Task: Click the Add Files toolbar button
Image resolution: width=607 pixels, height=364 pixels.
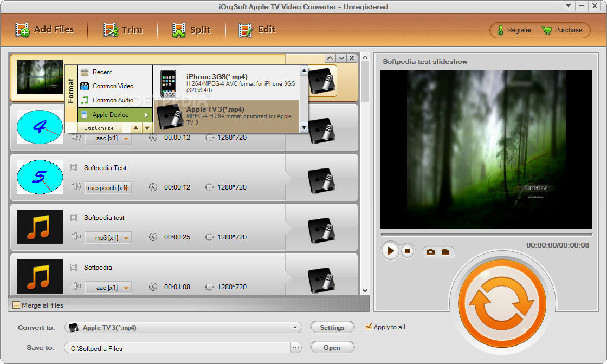Action: click(x=44, y=30)
